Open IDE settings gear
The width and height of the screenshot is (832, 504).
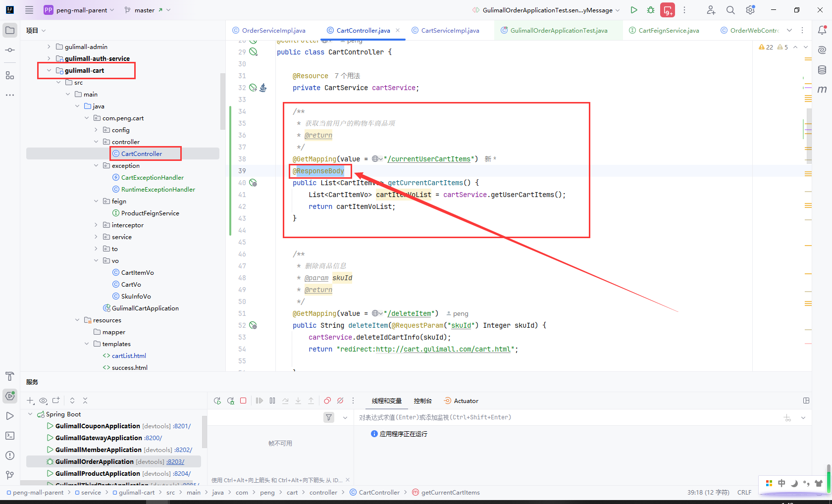coord(750,10)
